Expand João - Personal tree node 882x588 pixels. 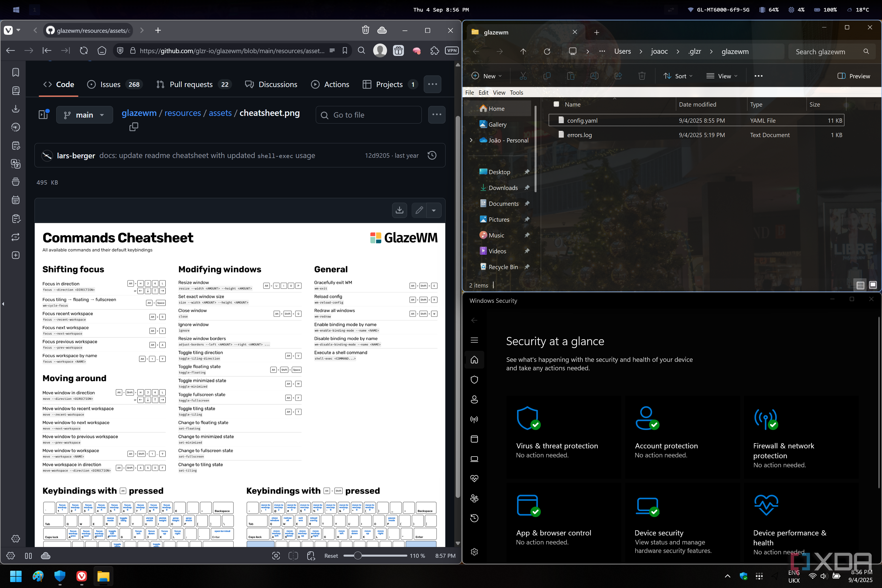point(471,140)
